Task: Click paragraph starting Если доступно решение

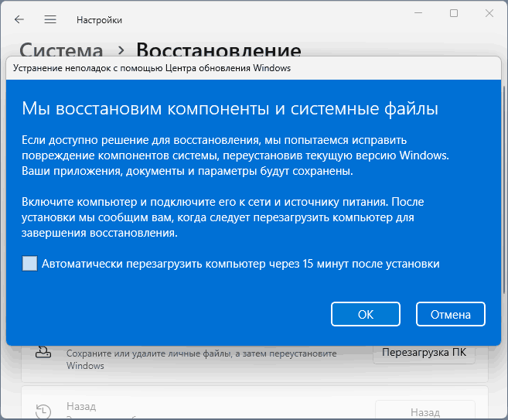Action: [235, 155]
